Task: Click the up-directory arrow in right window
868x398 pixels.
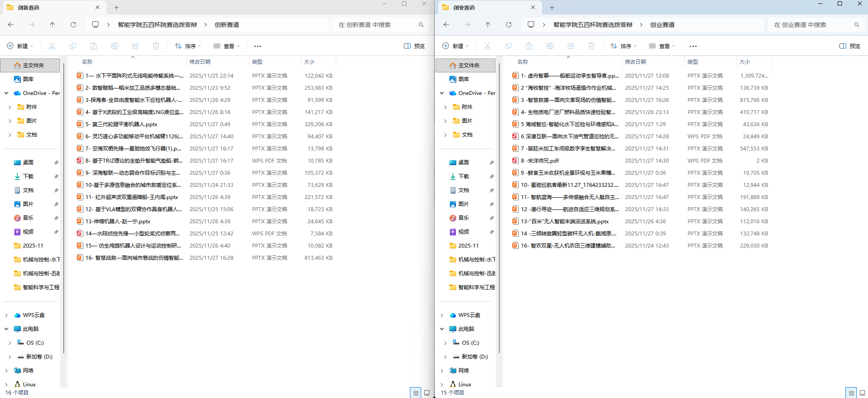Action: click(x=488, y=25)
